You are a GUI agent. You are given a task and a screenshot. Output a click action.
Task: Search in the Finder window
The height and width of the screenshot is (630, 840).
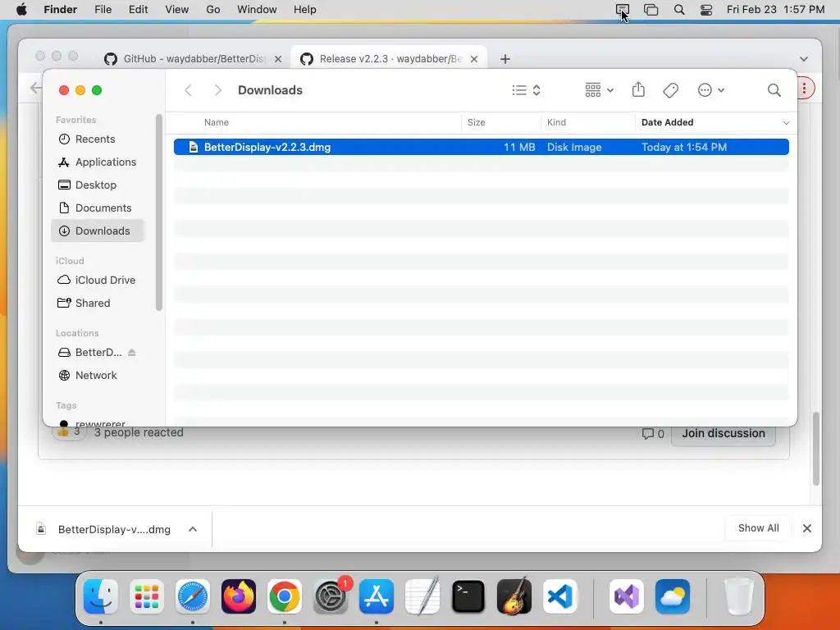point(774,90)
